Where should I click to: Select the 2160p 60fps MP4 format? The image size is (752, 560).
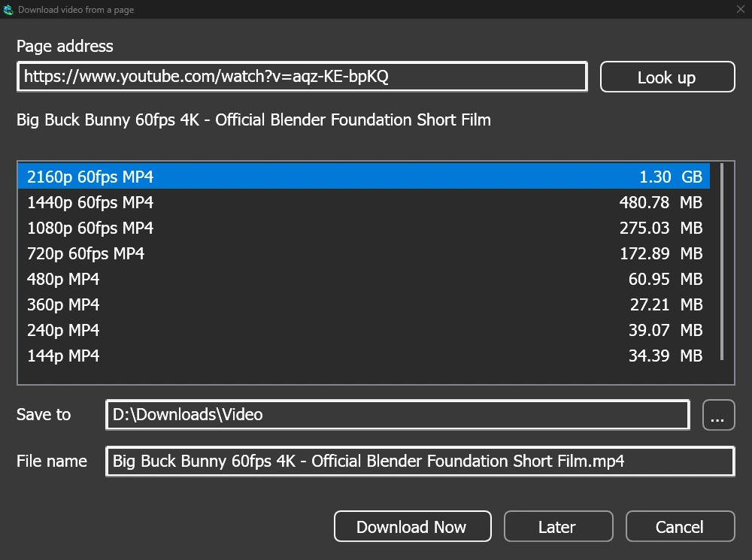click(363, 177)
